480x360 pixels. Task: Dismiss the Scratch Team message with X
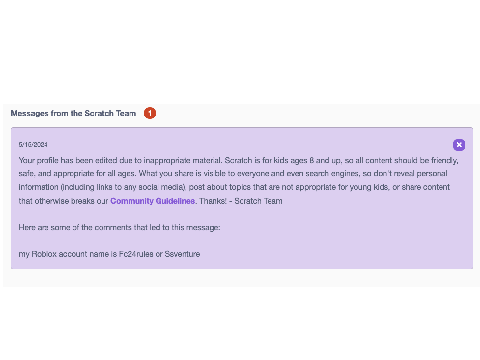[x=459, y=145]
